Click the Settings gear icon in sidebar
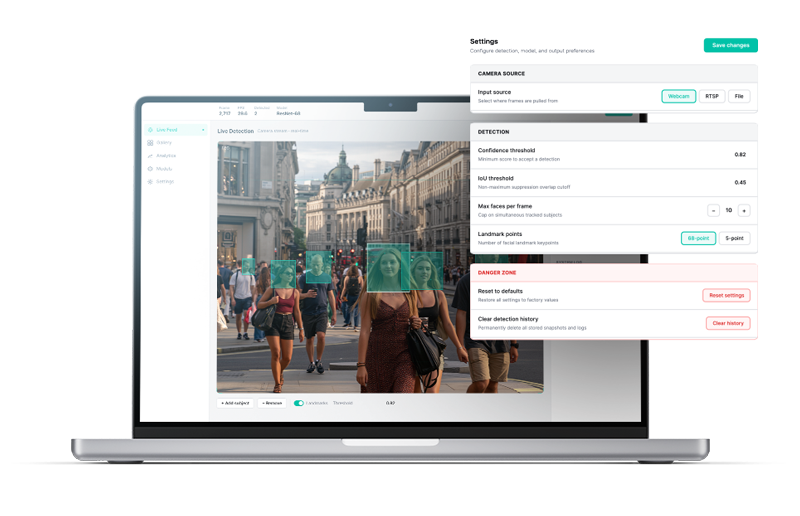800x516 pixels. click(x=150, y=182)
